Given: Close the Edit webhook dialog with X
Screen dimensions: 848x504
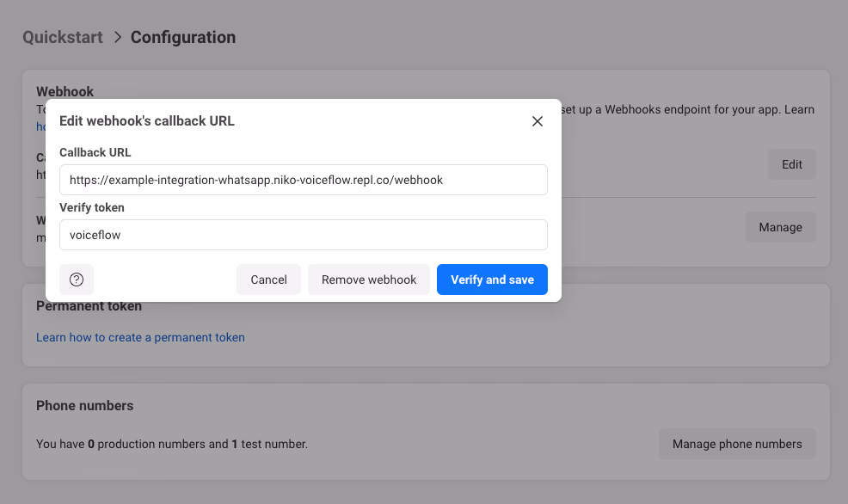Looking at the screenshot, I should pos(538,121).
